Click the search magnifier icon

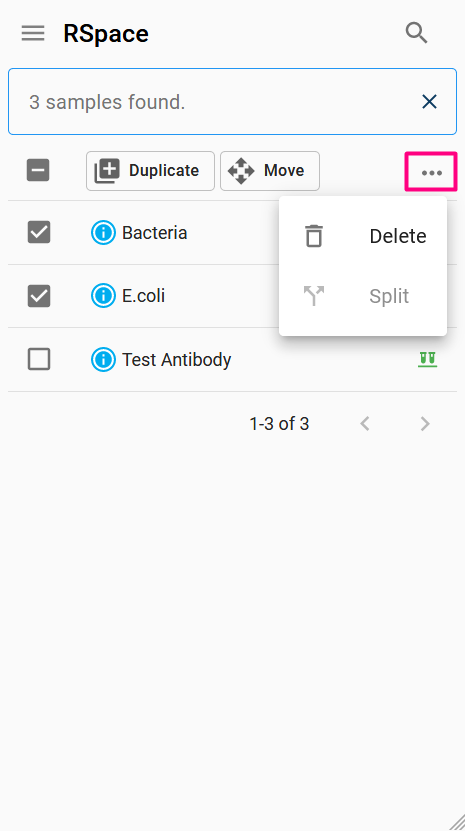tap(417, 33)
